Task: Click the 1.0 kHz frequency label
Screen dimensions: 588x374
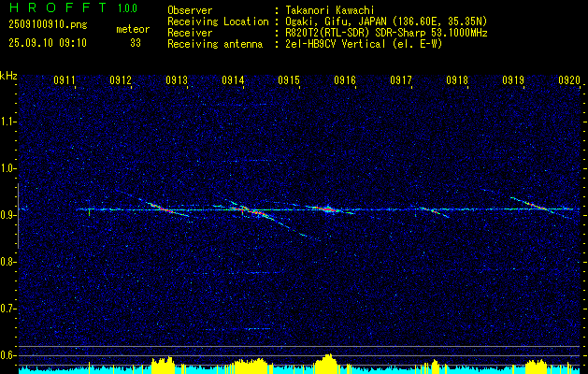Action: pos(7,168)
